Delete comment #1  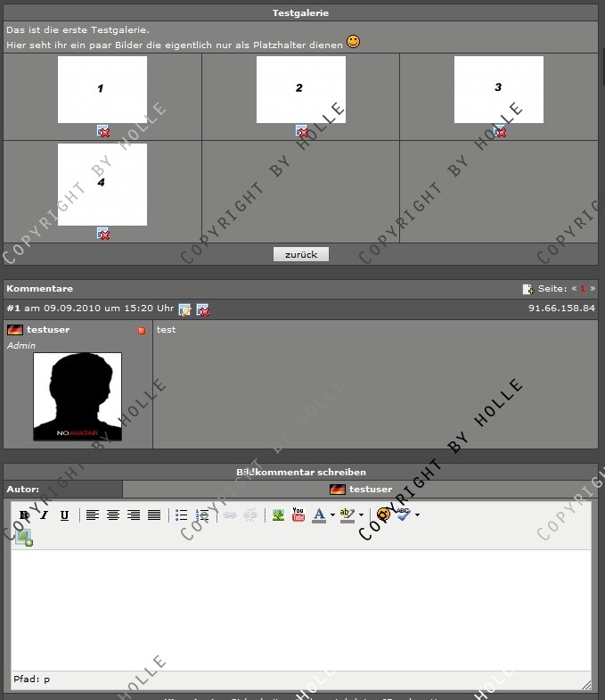[x=203, y=309]
